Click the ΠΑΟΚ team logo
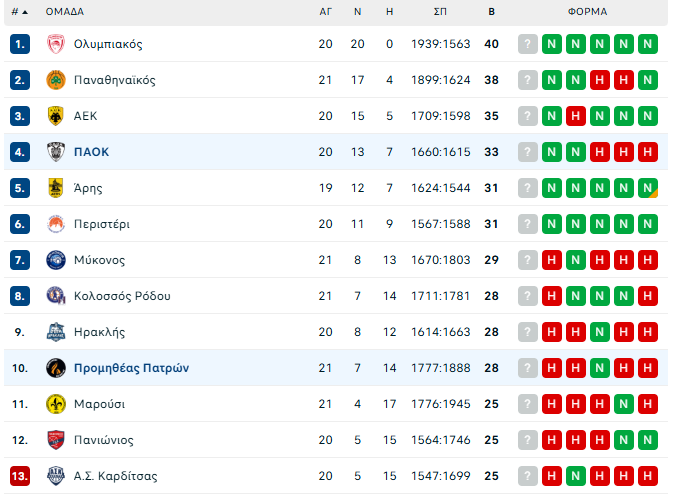The height and width of the screenshot is (501, 674). pyautogui.click(x=56, y=152)
